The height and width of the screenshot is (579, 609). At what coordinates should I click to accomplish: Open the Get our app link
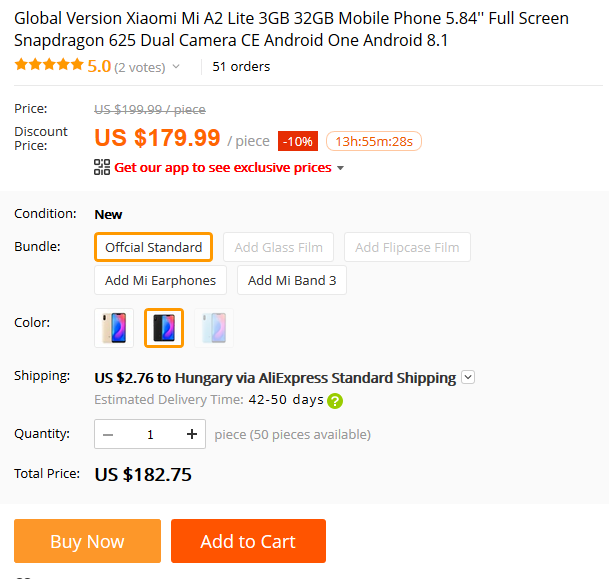222,167
